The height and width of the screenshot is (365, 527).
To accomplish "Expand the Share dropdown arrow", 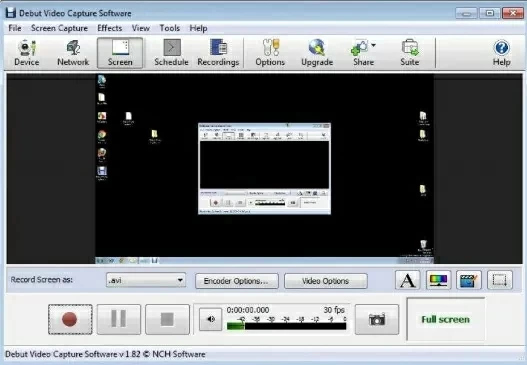I will coord(373,45).
